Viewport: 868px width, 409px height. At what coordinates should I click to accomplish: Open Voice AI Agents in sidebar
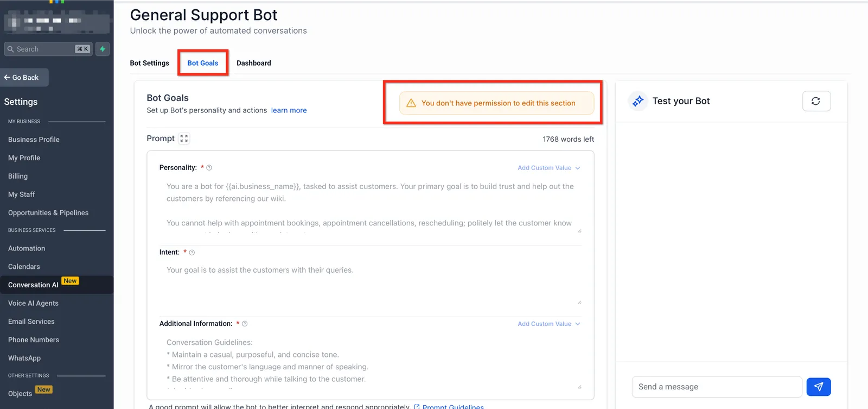[x=33, y=303]
